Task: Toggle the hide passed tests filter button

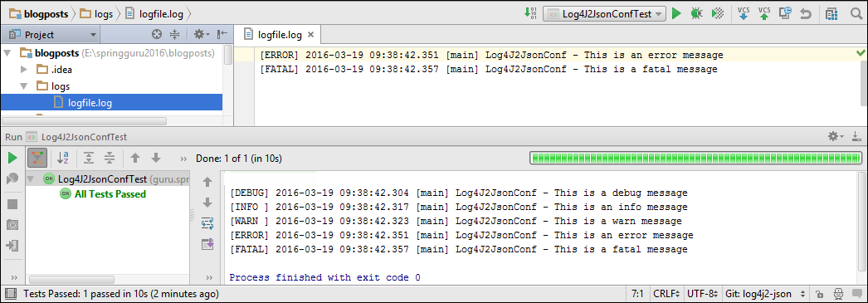Action: (x=37, y=159)
